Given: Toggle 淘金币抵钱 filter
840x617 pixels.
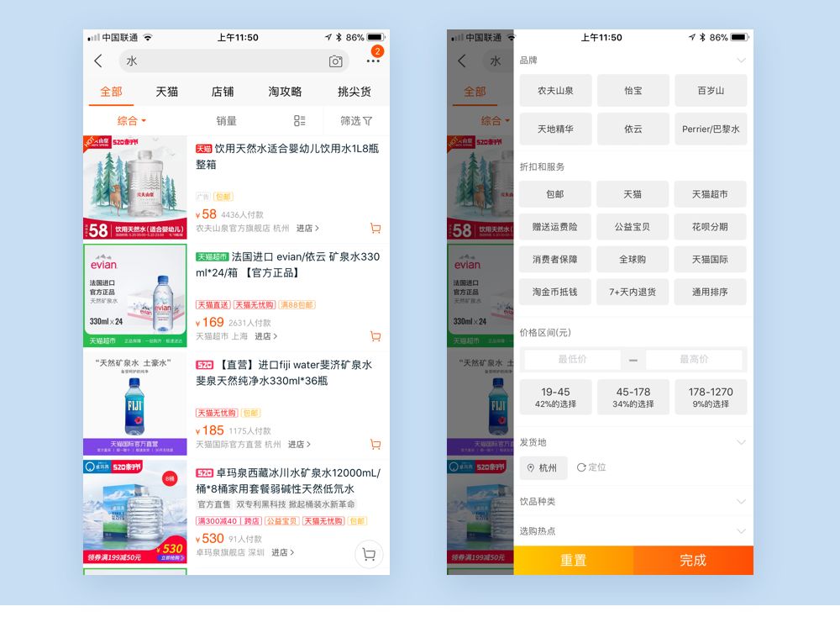Looking at the screenshot, I should click(x=555, y=292).
